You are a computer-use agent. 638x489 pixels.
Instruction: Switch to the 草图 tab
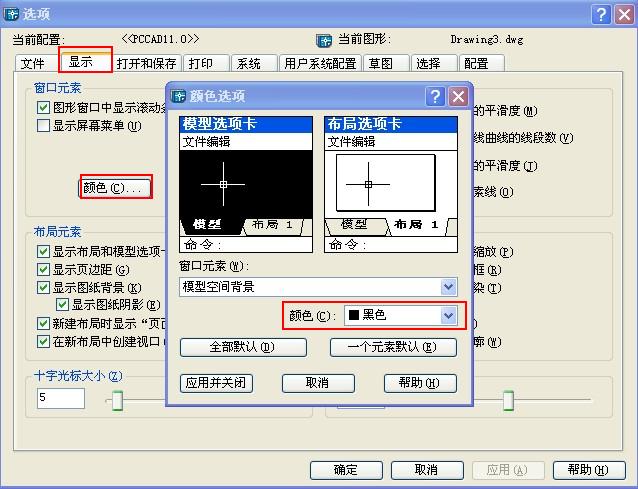(x=386, y=63)
